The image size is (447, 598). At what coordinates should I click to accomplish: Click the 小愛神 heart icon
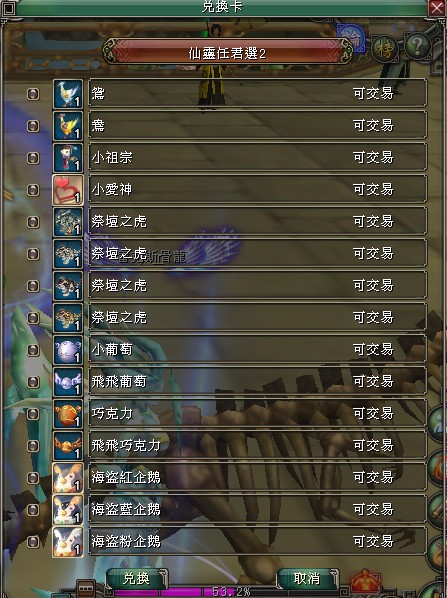coord(68,190)
